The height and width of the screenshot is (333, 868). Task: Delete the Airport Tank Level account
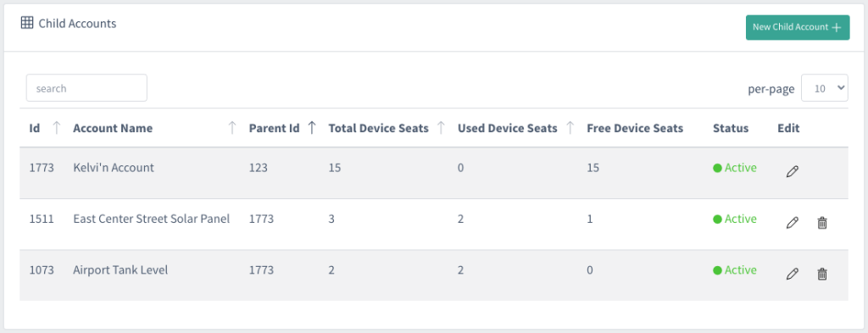pyautogui.click(x=822, y=274)
